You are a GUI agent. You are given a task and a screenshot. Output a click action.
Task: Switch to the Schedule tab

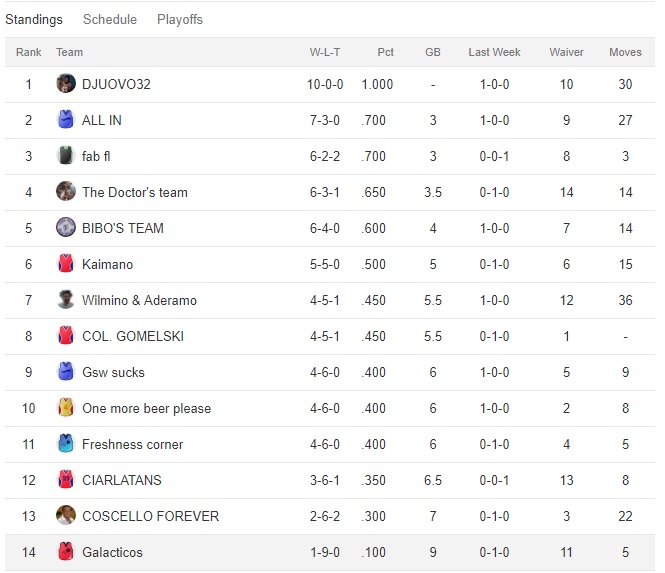click(110, 19)
